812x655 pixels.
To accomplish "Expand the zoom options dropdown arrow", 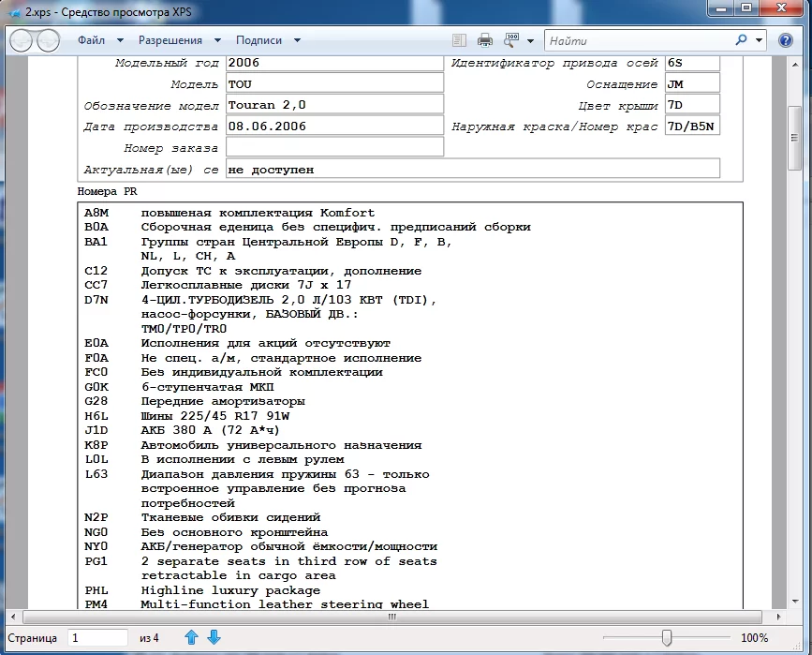I will click(530, 41).
